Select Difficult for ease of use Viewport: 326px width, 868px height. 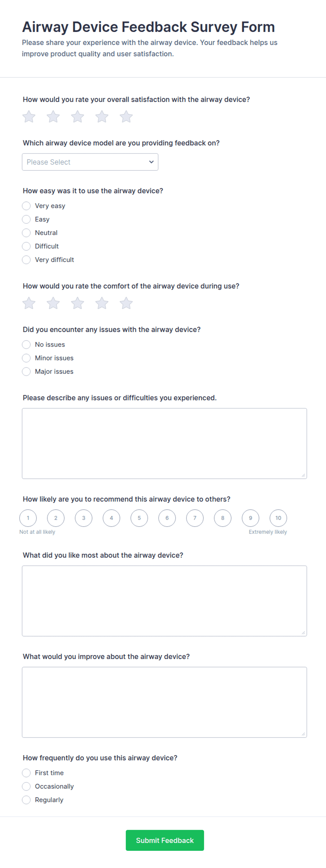[26, 246]
